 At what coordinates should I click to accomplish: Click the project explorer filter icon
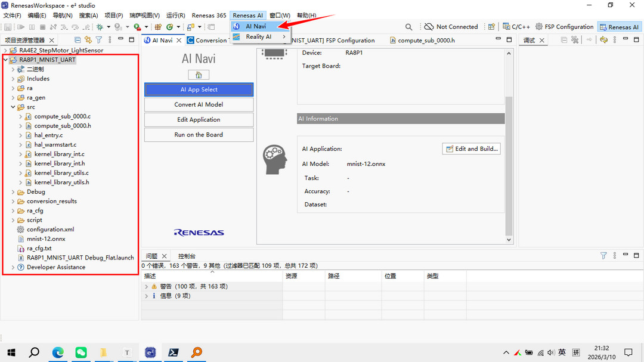tap(99, 40)
